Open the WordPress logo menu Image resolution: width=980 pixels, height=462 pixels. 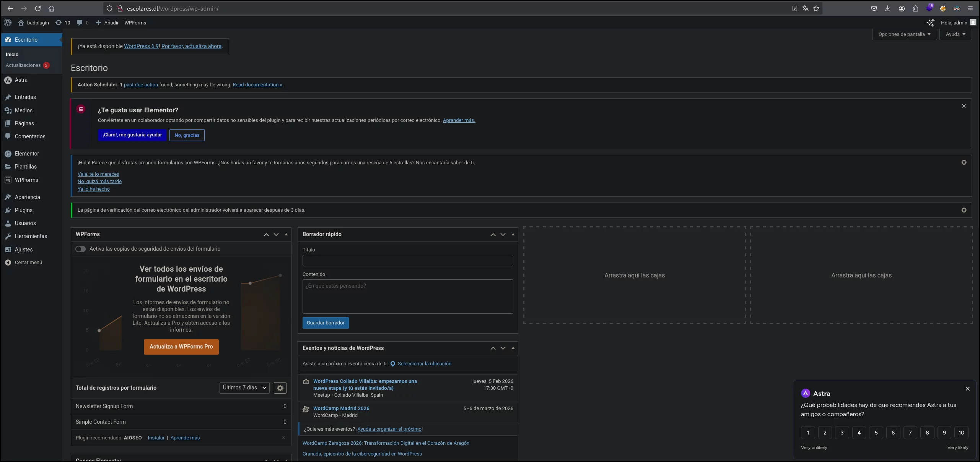click(8, 23)
